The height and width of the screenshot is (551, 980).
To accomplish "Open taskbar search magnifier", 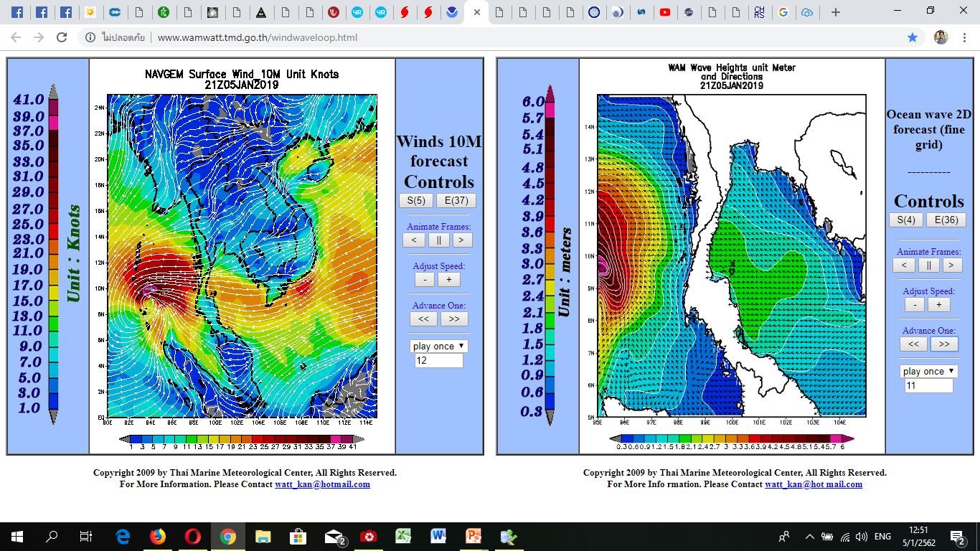I will click(52, 537).
